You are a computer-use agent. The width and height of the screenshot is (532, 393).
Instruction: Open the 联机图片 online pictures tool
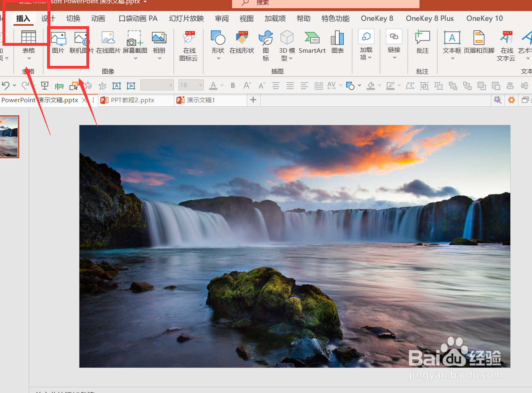[x=81, y=43]
